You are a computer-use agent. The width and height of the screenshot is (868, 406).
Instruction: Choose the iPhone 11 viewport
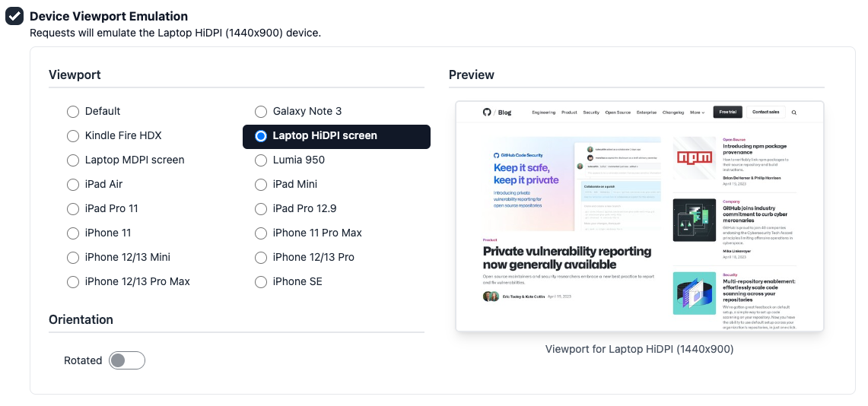(72, 233)
